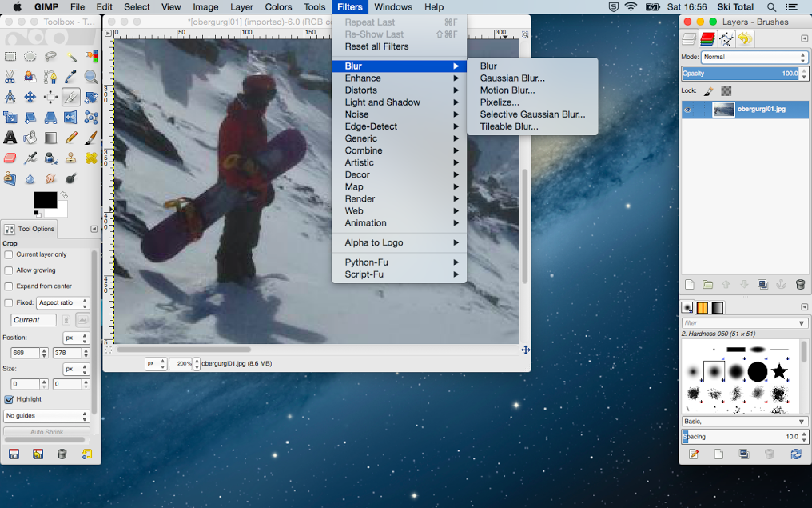Click the black foreground color swatch
The height and width of the screenshot is (508, 812).
coord(45,199)
